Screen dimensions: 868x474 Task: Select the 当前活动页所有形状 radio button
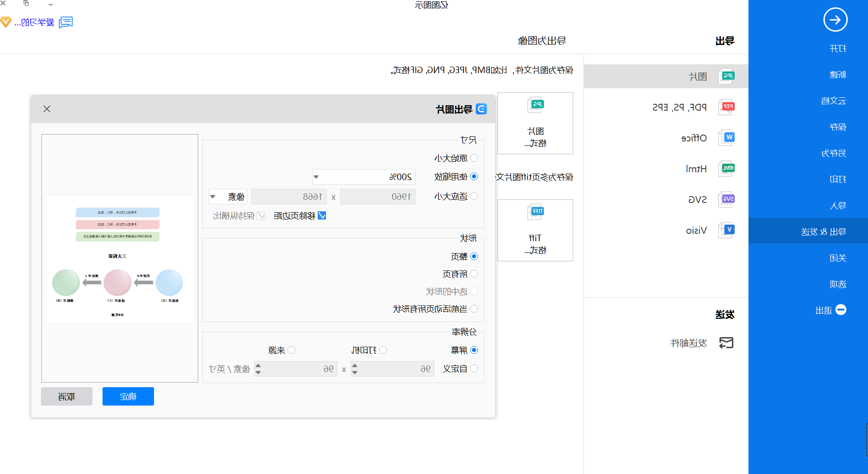474,309
